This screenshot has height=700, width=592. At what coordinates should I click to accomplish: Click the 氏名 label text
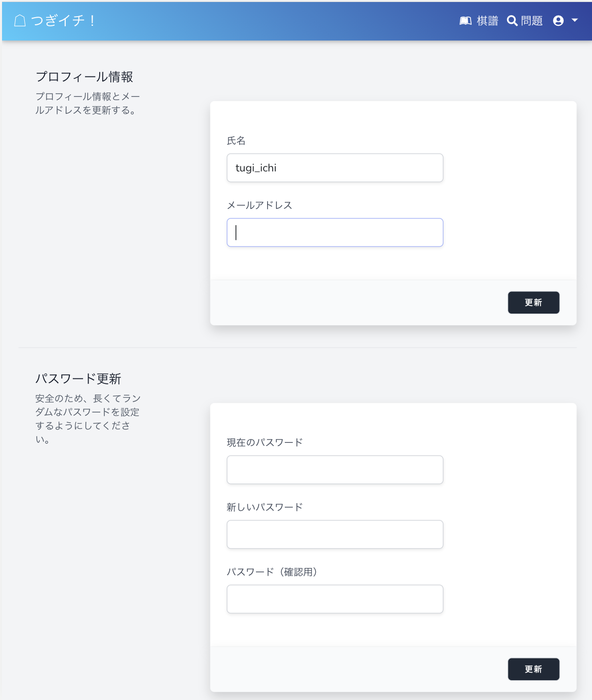pos(236,141)
